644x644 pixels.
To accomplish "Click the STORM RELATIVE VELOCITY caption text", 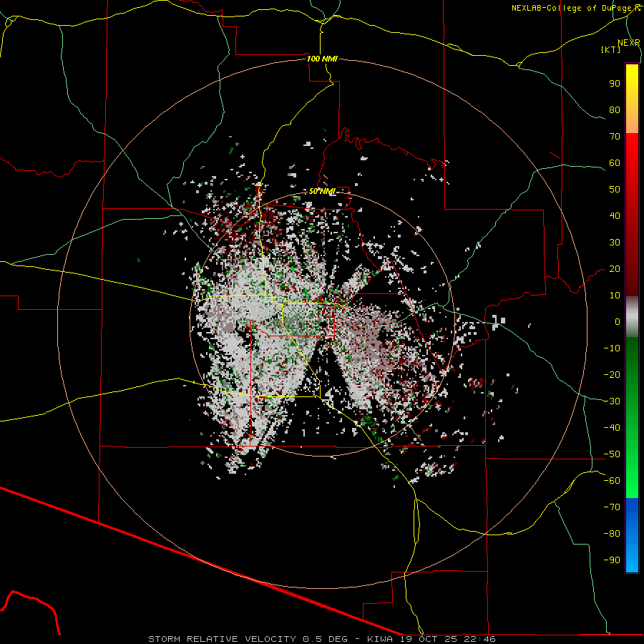I will [222, 639].
